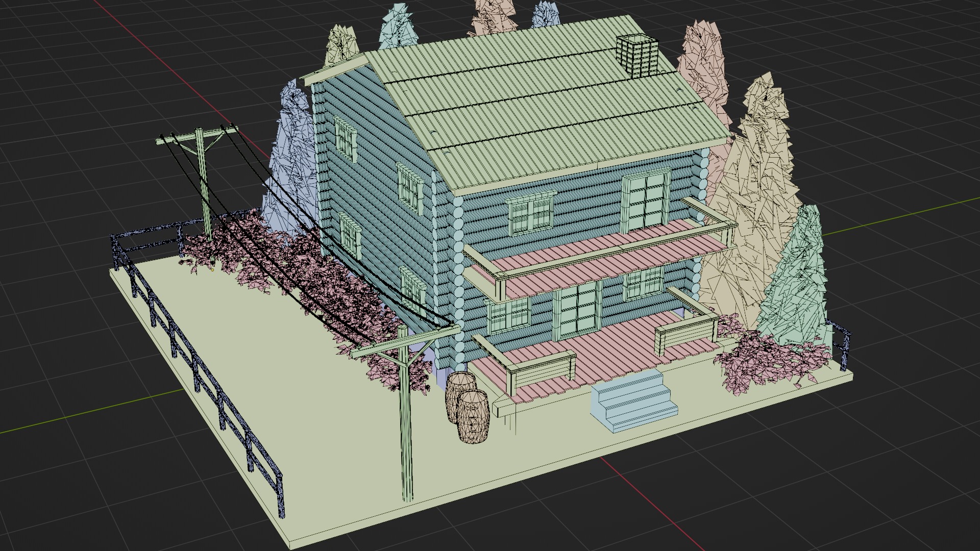This screenshot has height=551, width=980.
Task: Select the chimney on the roof
Action: coord(638,56)
